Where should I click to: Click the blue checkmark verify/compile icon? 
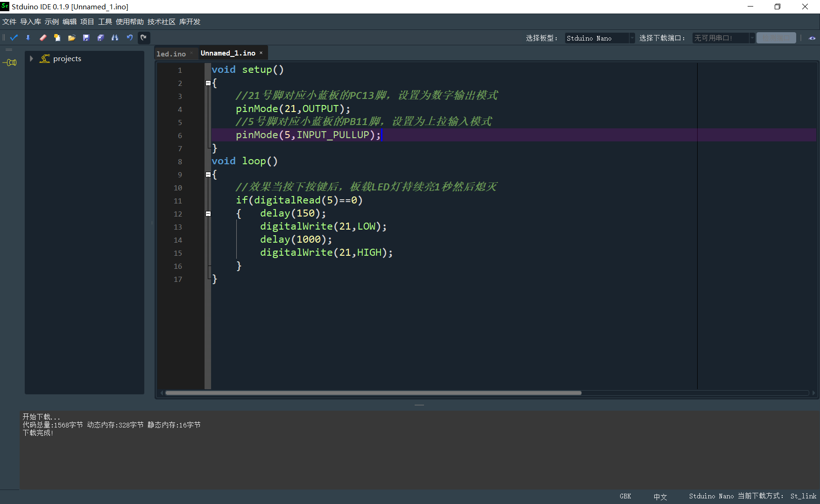coord(14,38)
